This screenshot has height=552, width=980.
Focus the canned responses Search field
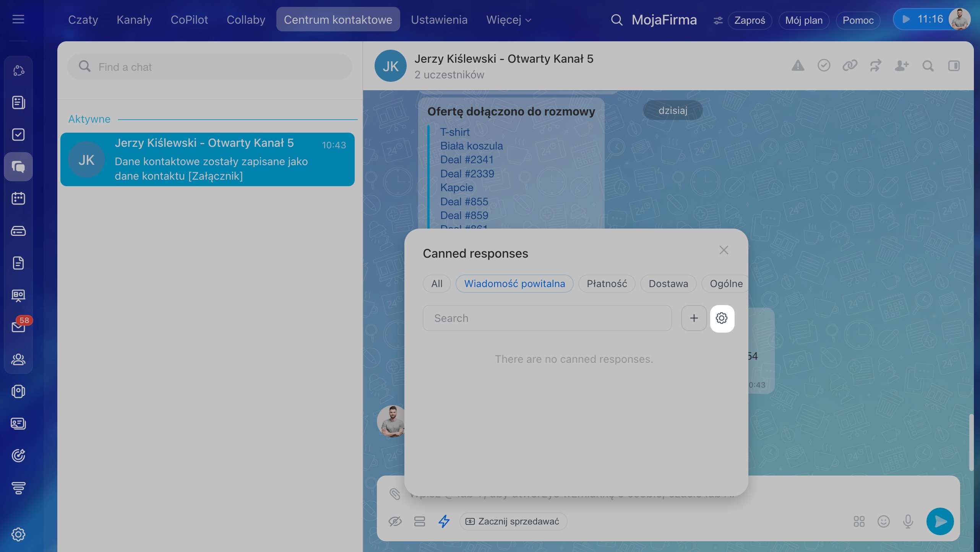(x=547, y=318)
